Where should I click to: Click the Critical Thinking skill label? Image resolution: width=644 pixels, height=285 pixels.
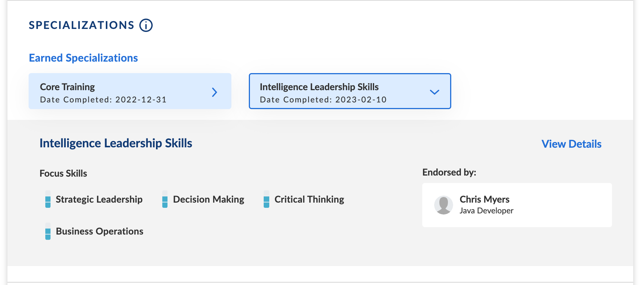click(309, 199)
